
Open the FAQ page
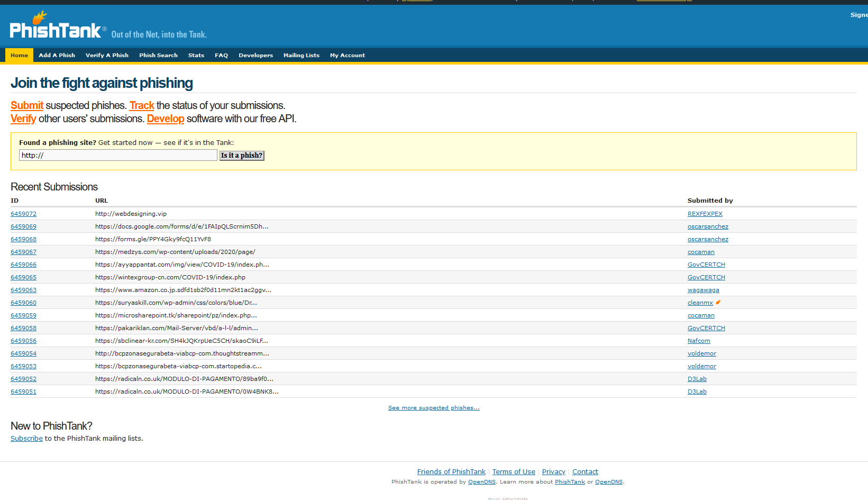[x=221, y=55]
